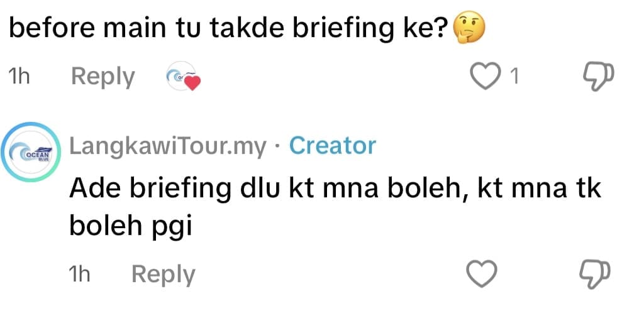Viewport: 644px width, 328px height.
Task: Tap the blue Creator label
Action: click(x=332, y=146)
